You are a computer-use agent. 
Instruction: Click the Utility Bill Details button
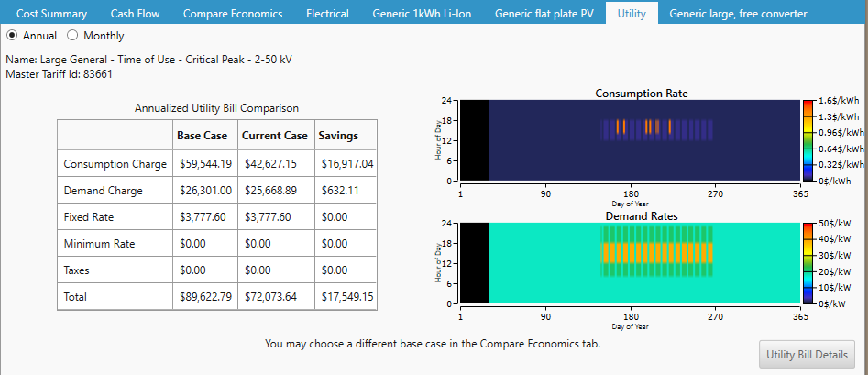(808, 354)
